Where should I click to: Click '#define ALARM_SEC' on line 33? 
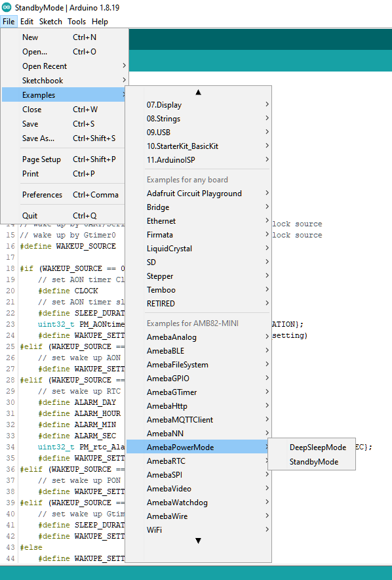click(77, 436)
